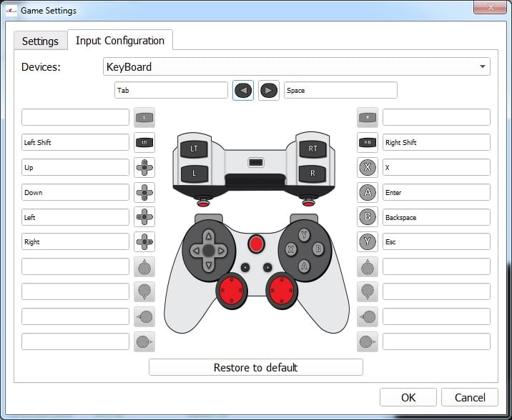Click the B button icon beside Backspace

(368, 217)
